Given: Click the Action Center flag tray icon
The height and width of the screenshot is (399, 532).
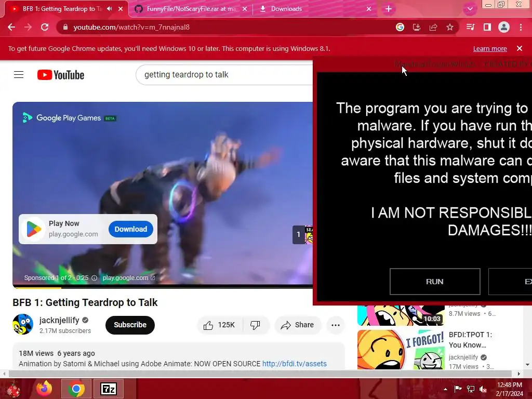Looking at the screenshot, I should 458,389.
